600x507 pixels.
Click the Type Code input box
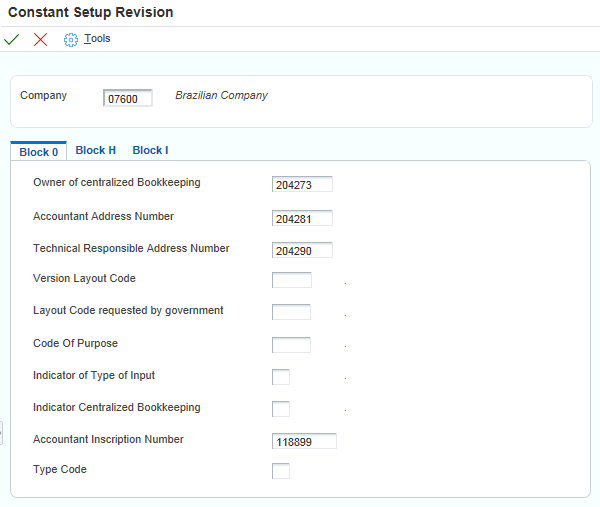[281, 471]
